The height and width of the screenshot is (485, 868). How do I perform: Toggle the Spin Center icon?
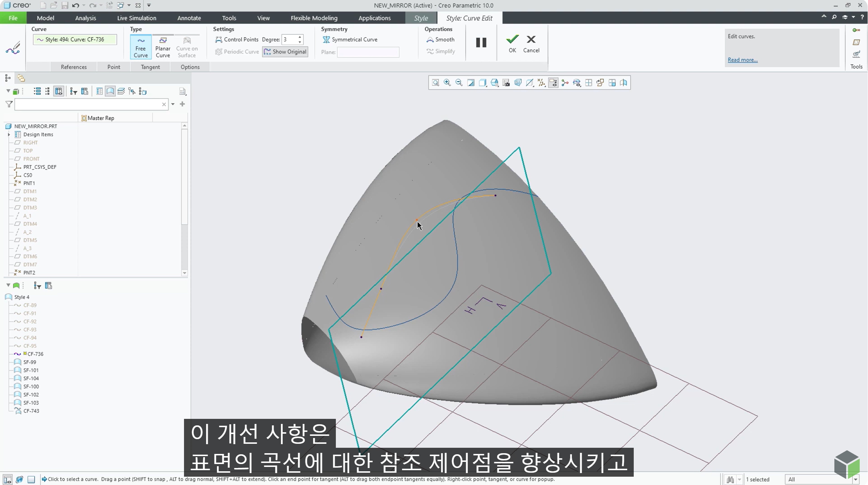(565, 83)
